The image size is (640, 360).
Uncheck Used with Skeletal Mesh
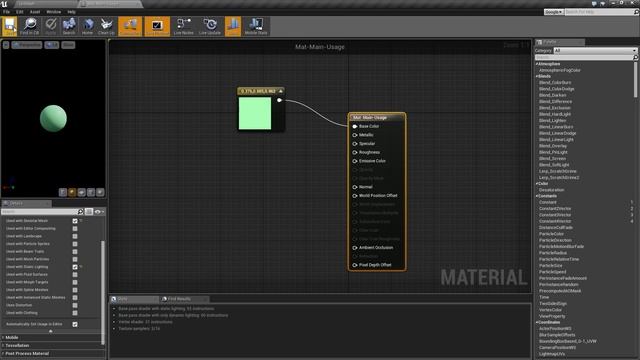click(75, 221)
